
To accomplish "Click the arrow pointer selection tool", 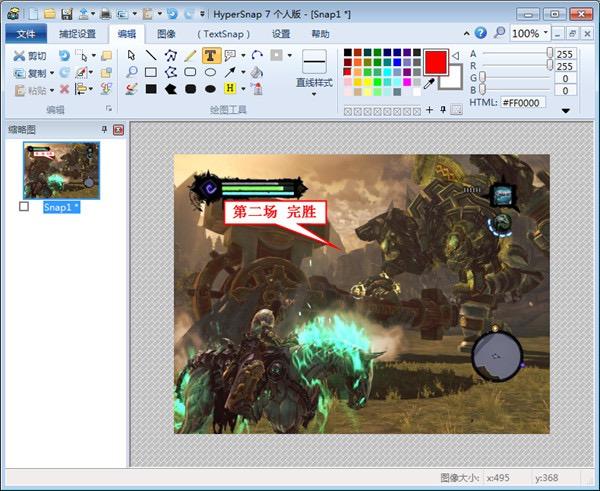I will pos(131,55).
